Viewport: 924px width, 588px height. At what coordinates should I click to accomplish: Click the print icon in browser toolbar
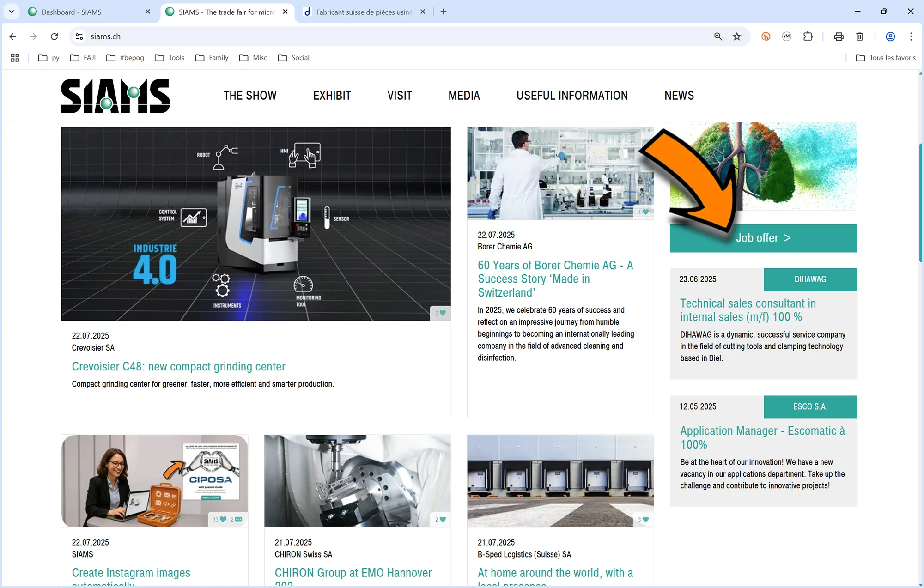click(x=839, y=36)
